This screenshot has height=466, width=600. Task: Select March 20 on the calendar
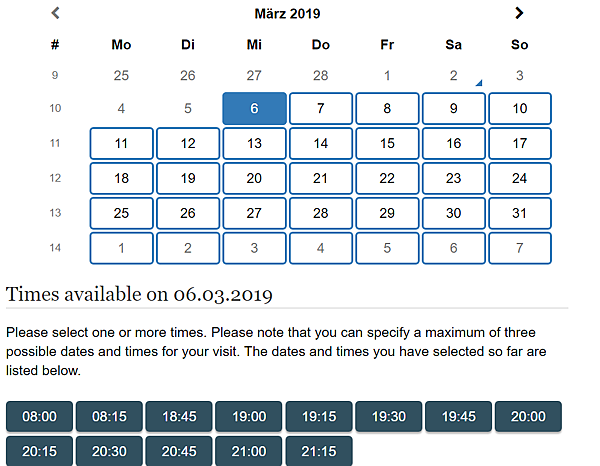click(x=254, y=178)
